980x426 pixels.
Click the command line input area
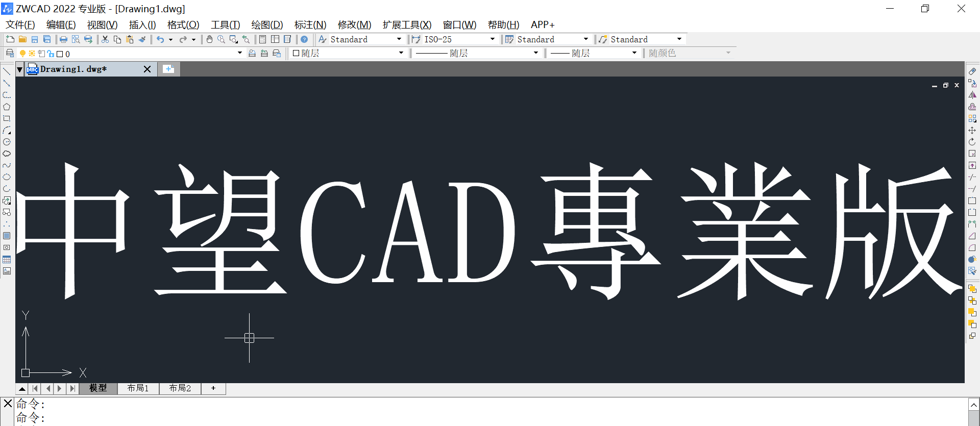(492, 411)
